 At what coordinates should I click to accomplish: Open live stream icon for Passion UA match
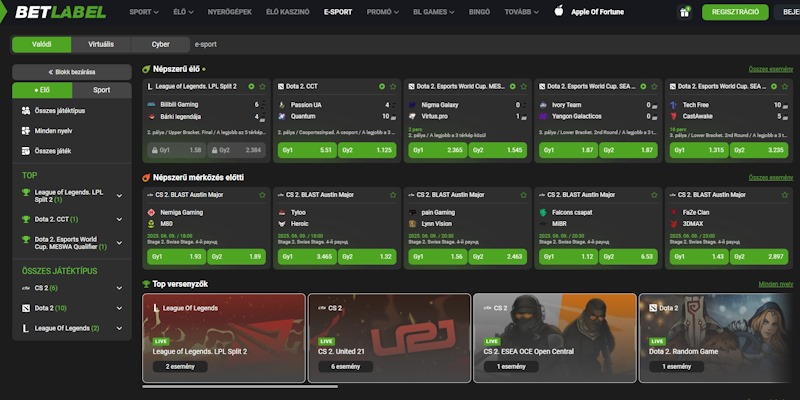[x=382, y=87]
